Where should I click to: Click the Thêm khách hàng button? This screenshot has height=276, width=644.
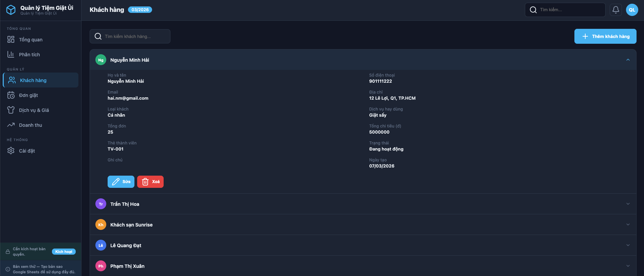tap(605, 36)
